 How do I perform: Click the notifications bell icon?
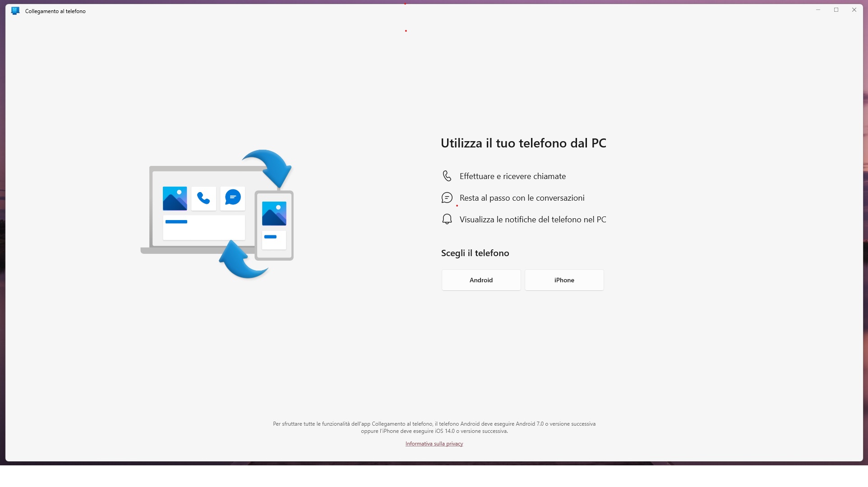(447, 219)
